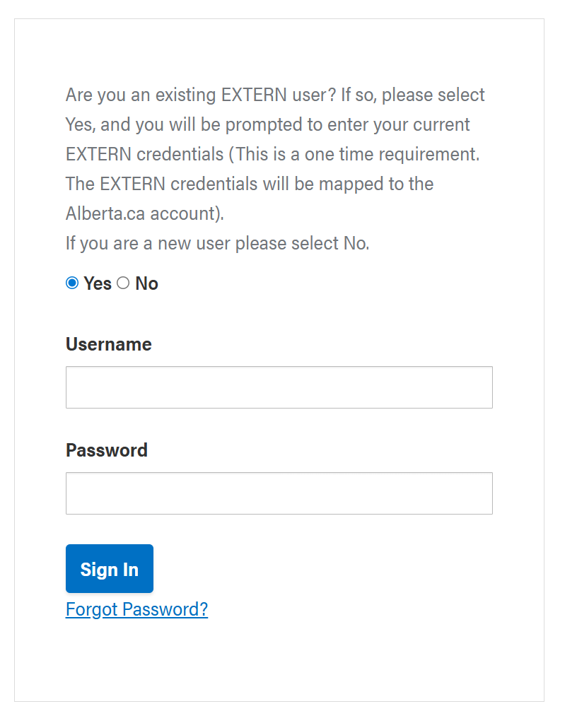Click inside the Password field
The image size is (565, 728).
pos(279,493)
